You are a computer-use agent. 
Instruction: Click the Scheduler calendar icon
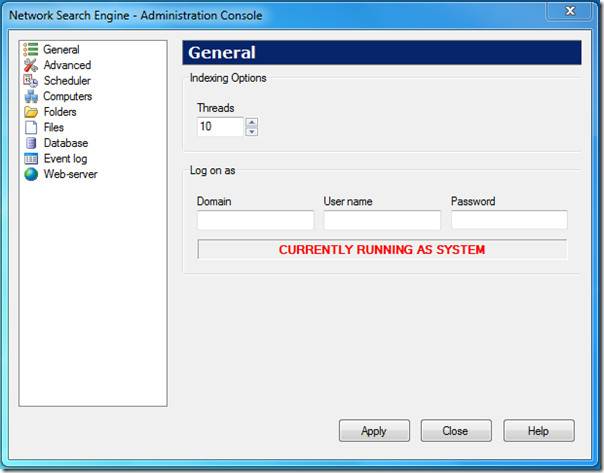[31, 81]
